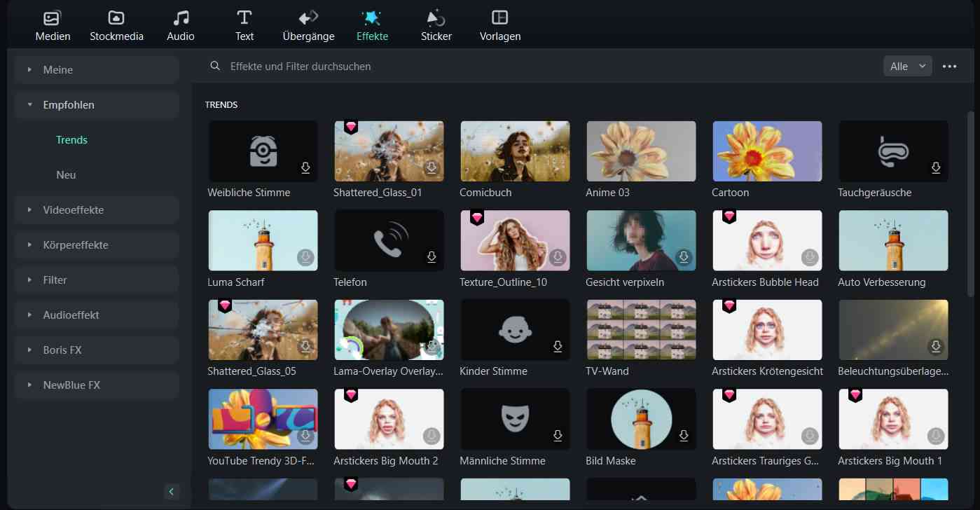This screenshot has width=980, height=510.
Task: Select Trends in the sidebar
Action: pyautogui.click(x=71, y=139)
